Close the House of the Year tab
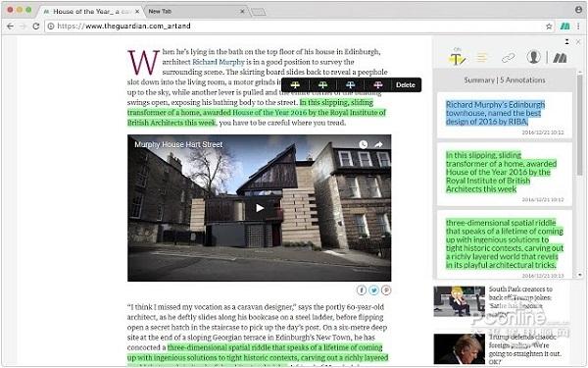 pyautogui.click(x=137, y=12)
